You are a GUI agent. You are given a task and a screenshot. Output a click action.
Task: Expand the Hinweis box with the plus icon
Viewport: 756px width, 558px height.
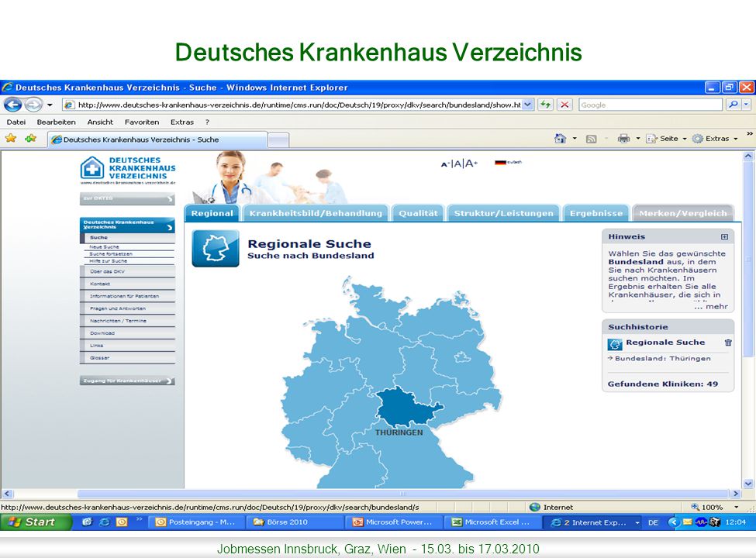pos(724,236)
